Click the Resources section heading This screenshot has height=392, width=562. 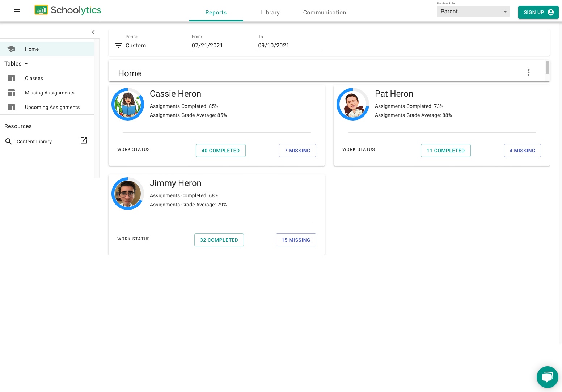pyautogui.click(x=18, y=126)
